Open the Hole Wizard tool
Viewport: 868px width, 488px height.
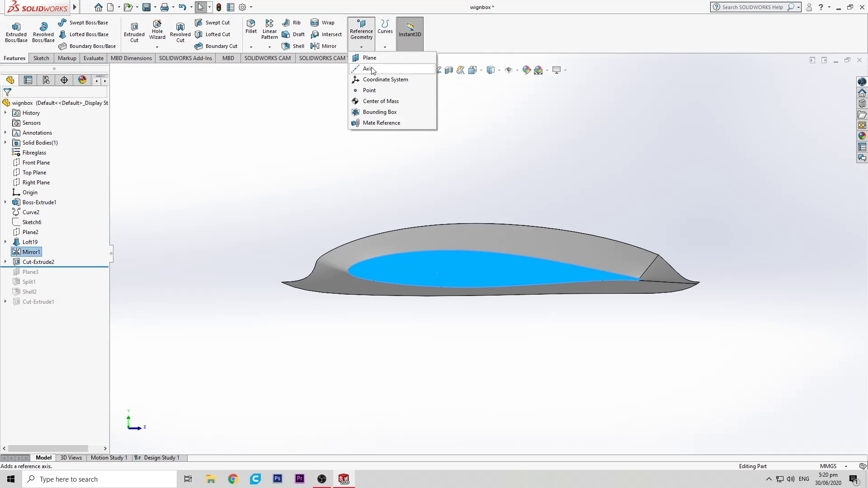157,30
